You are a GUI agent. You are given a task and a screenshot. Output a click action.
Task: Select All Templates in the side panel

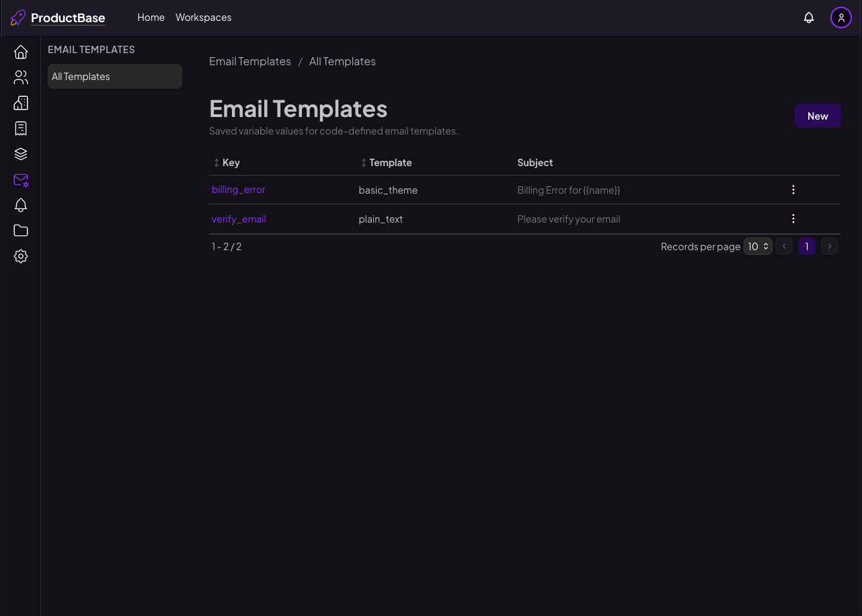pos(115,77)
